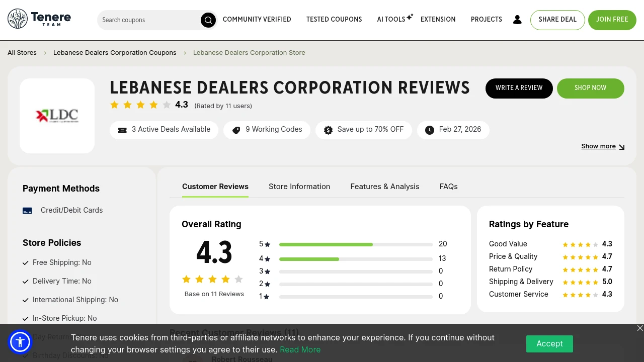The height and width of the screenshot is (362, 644).
Task: Click the star icon on 4-star row
Action: 267,259
